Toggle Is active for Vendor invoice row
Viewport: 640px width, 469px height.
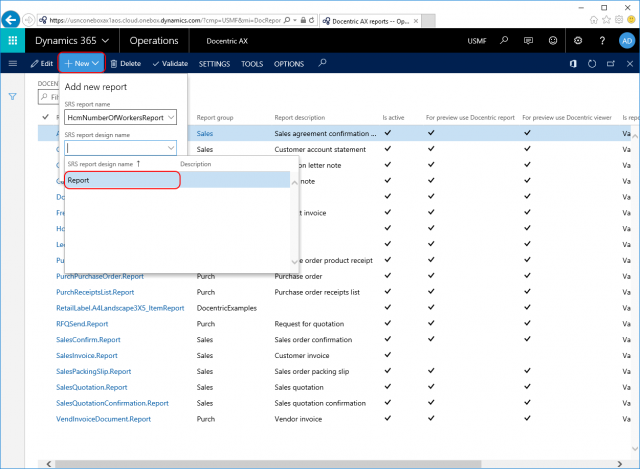(388, 418)
